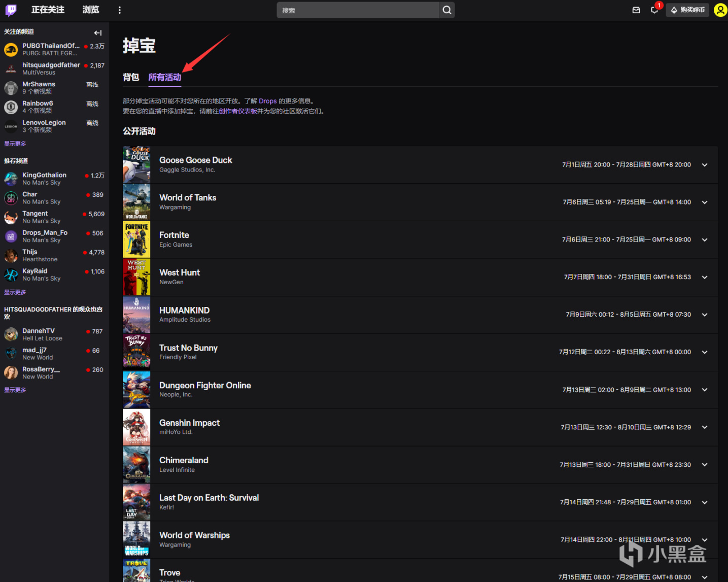Click World of Tanks game thumbnail

[x=136, y=202]
